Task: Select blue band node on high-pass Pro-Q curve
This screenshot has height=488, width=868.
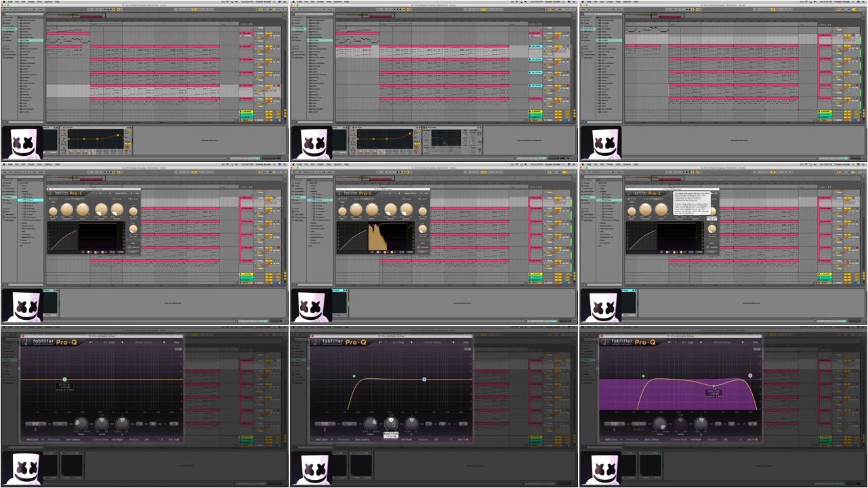Action: [424, 379]
